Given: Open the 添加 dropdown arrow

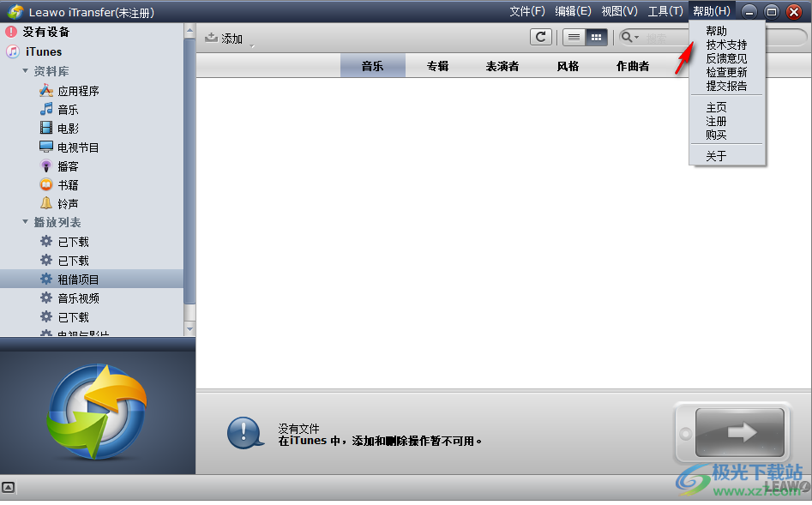Looking at the screenshot, I should [x=252, y=46].
